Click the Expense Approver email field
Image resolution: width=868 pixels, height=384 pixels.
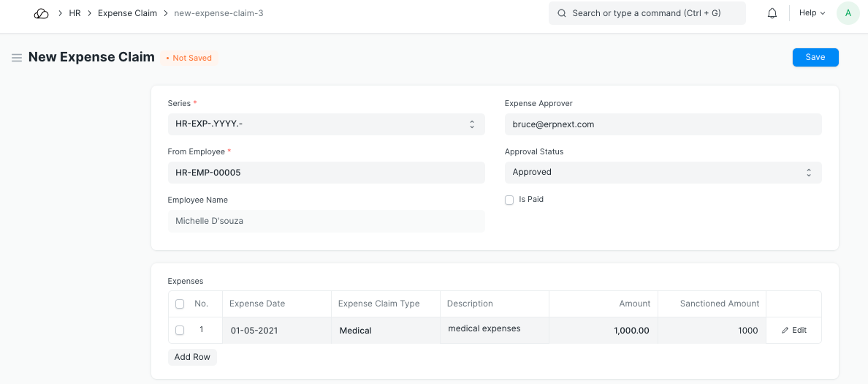point(663,124)
